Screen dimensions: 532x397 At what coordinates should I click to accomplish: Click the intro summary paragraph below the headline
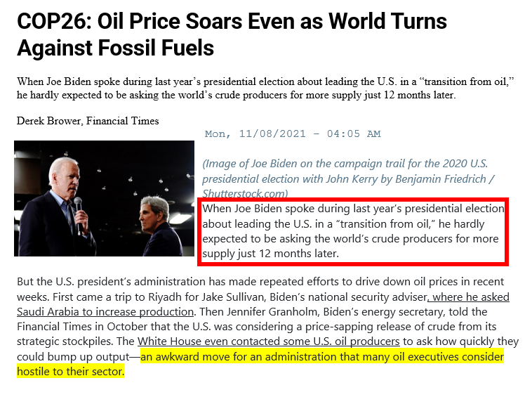(265, 88)
